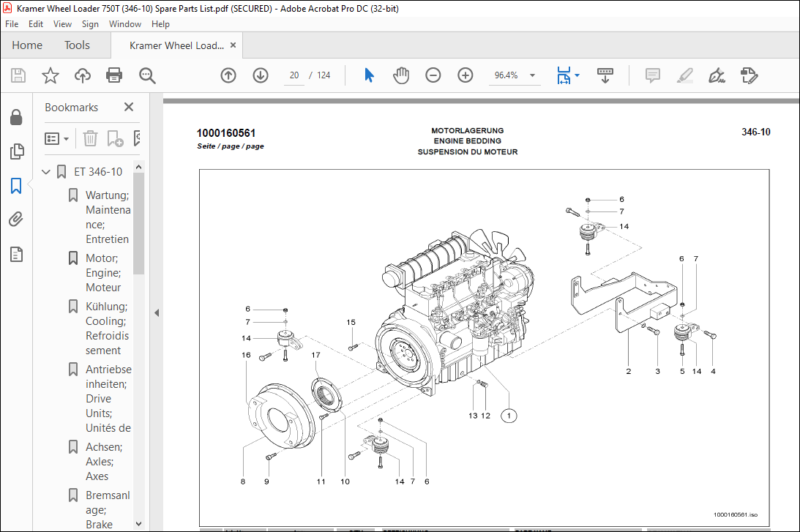The image size is (800, 532).
Task: Print the document with printer icon
Action: [x=113, y=75]
